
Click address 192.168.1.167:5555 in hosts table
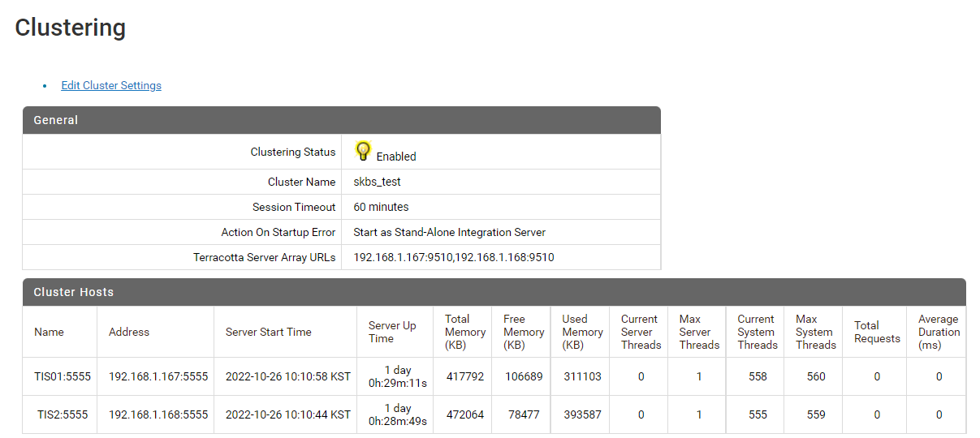158,376
